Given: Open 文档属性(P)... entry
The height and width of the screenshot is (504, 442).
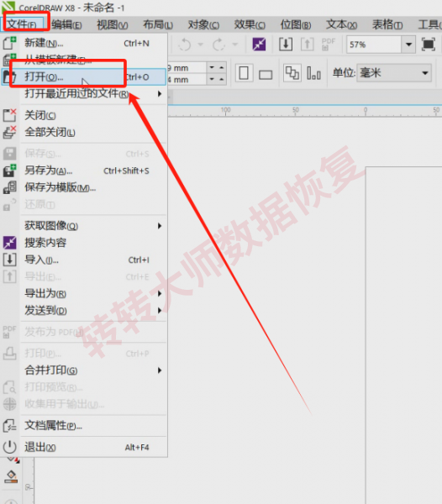Looking at the screenshot, I should [x=83, y=426].
